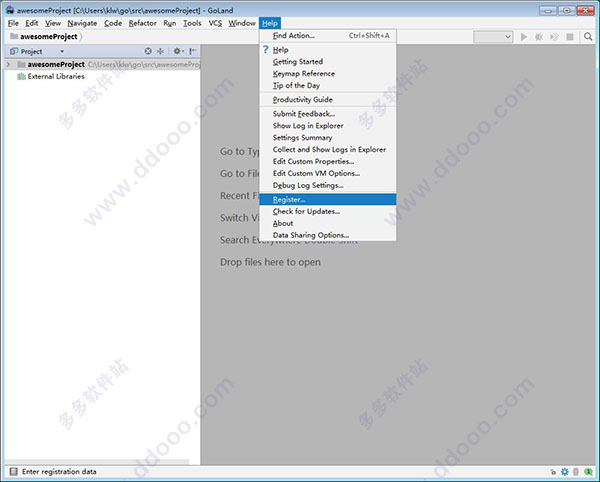
Task: Click the Hector inspector icon in status bar
Action: [x=576, y=472]
